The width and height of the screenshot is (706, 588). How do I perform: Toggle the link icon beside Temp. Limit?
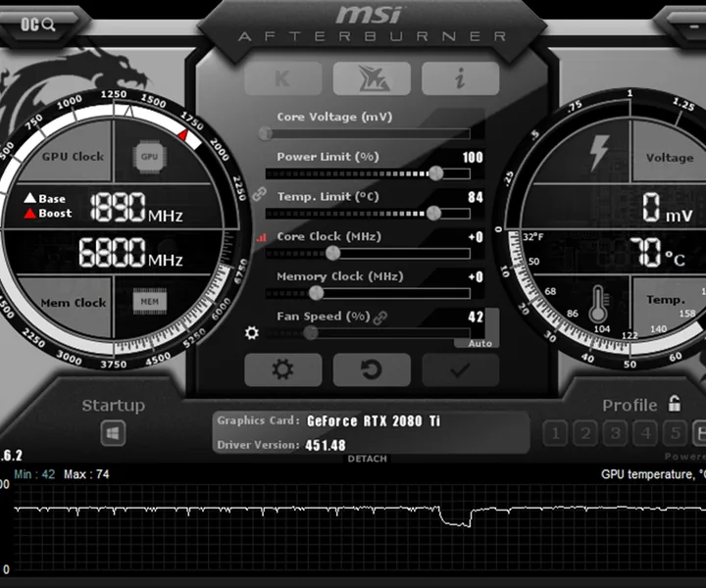[259, 194]
